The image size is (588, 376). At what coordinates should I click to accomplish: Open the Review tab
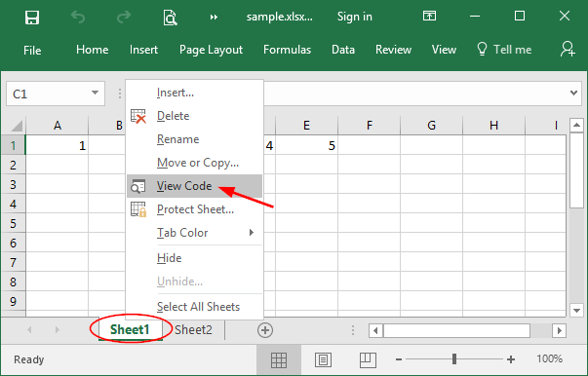(393, 50)
